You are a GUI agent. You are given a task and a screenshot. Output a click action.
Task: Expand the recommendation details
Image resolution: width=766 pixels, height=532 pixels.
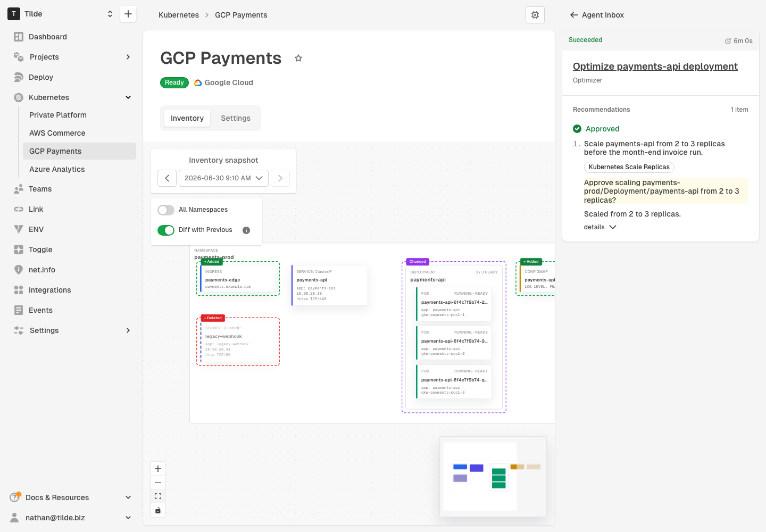(600, 227)
